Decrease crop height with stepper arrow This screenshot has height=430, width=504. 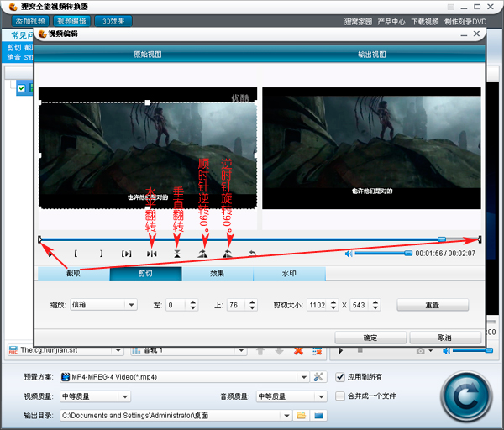375,308
